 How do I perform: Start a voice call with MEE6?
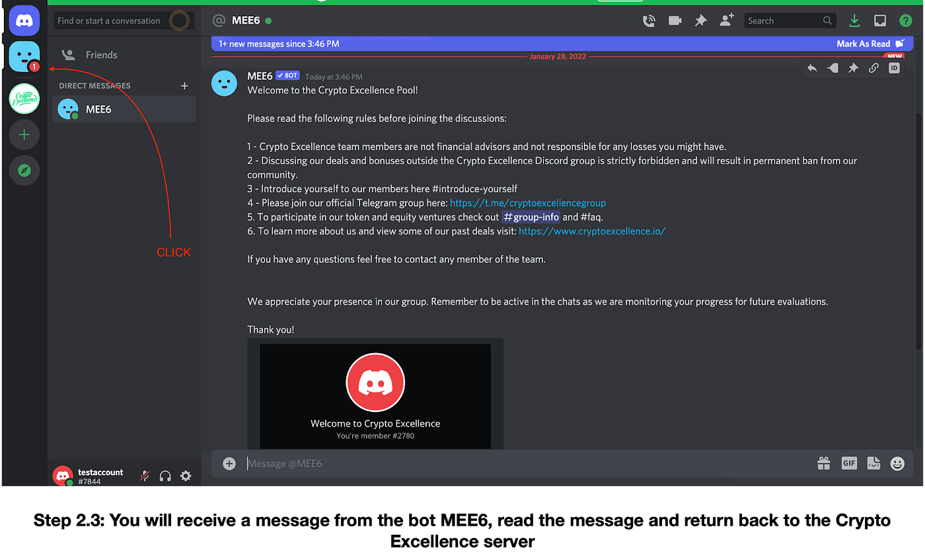coord(649,20)
